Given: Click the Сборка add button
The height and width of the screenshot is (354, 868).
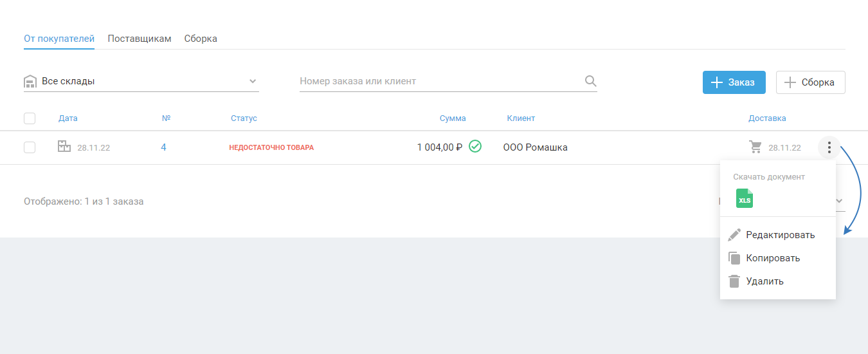Looking at the screenshot, I should [810, 82].
